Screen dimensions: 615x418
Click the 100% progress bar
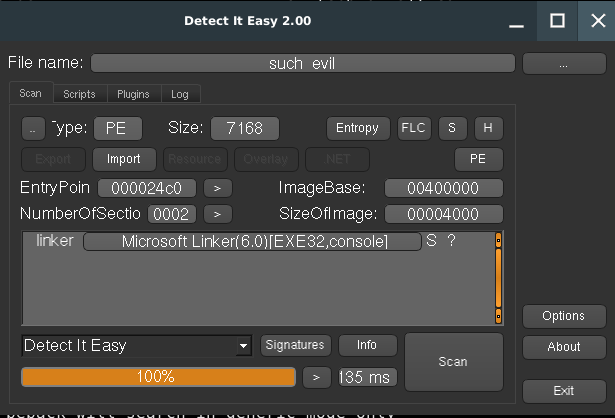(x=158, y=377)
